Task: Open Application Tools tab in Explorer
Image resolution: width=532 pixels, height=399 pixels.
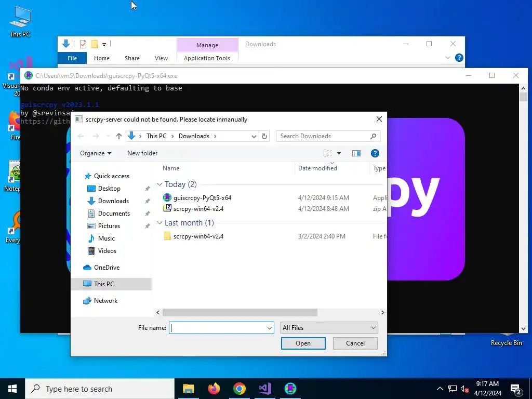Action: tap(207, 58)
